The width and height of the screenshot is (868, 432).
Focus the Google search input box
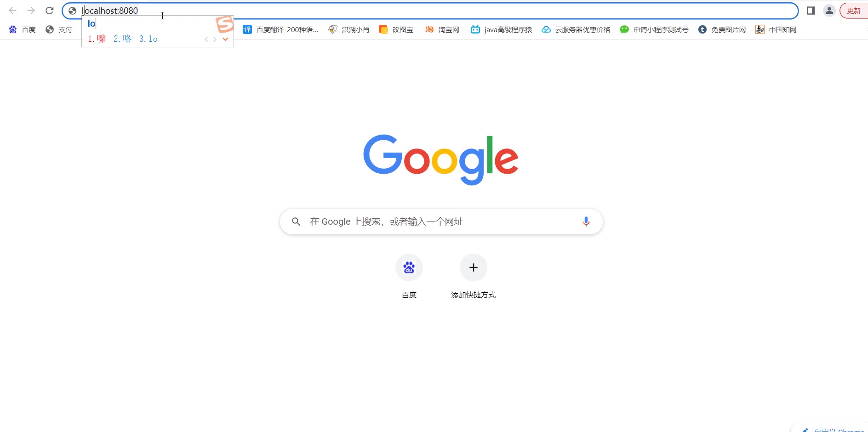(441, 222)
